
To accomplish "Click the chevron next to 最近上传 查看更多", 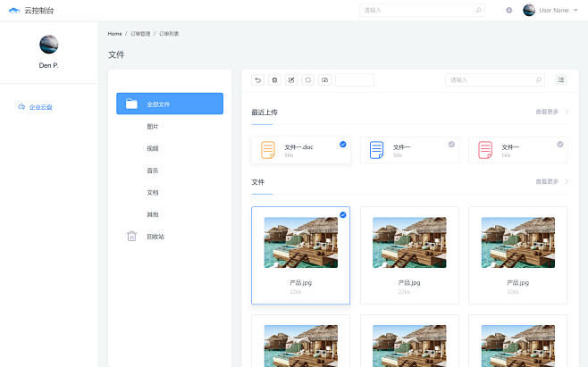I will coord(567,112).
